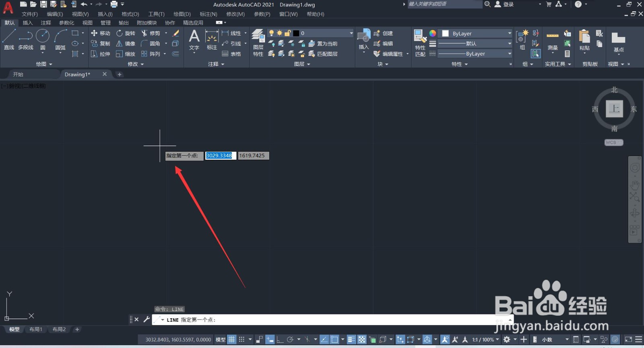Switch to the 插入 ribbon tab
644x348 pixels.
(x=27, y=23)
